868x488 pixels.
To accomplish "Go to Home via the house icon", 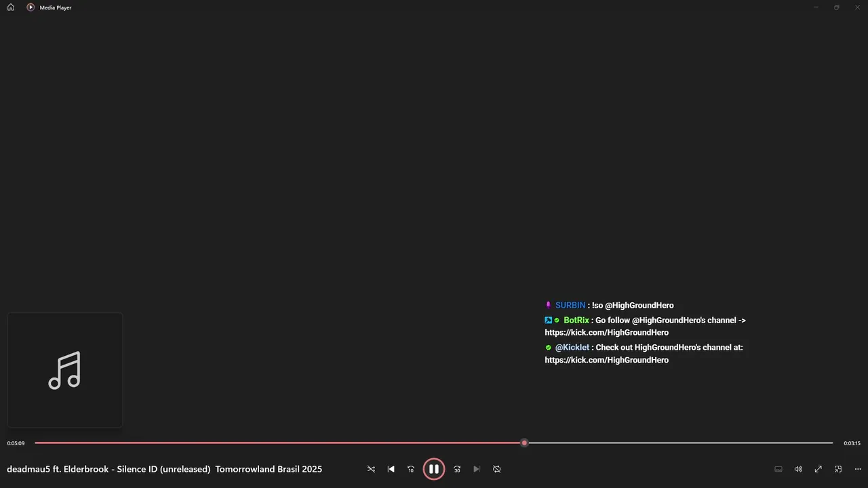I will click(x=11, y=7).
